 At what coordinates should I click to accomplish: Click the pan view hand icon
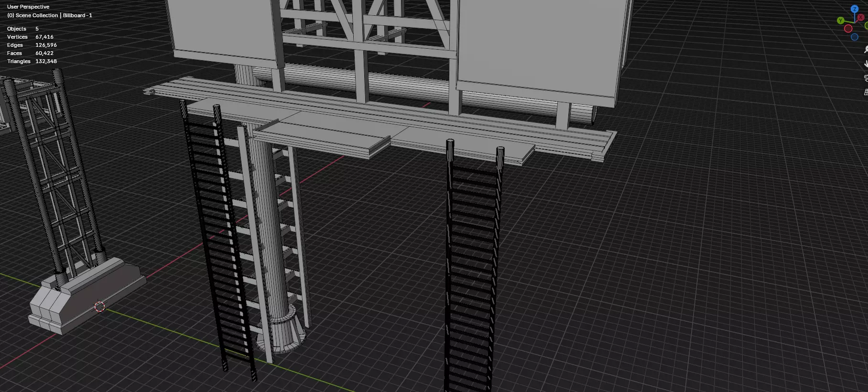click(866, 64)
